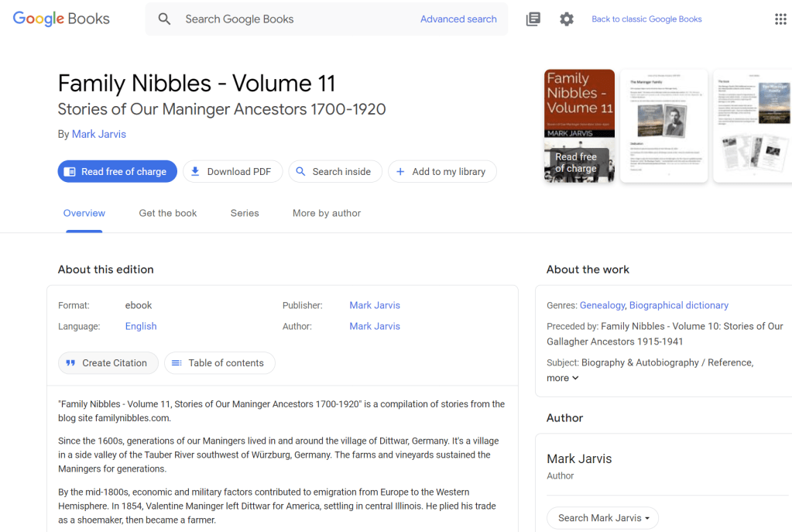792x532 pixels.
Task: Click the search magnifier icon
Action: [164, 19]
